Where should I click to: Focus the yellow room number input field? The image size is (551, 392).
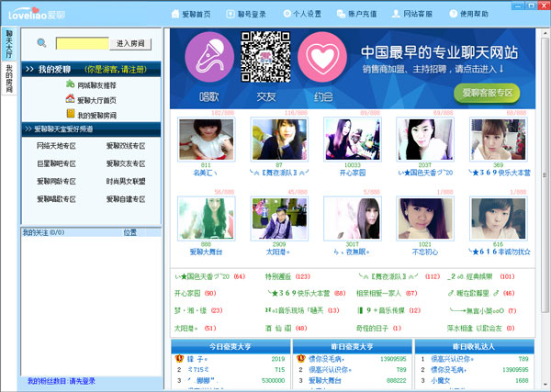(83, 43)
